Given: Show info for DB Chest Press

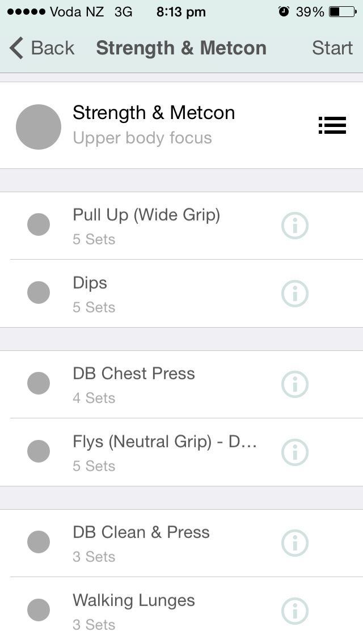Looking at the screenshot, I should pos(295,384).
